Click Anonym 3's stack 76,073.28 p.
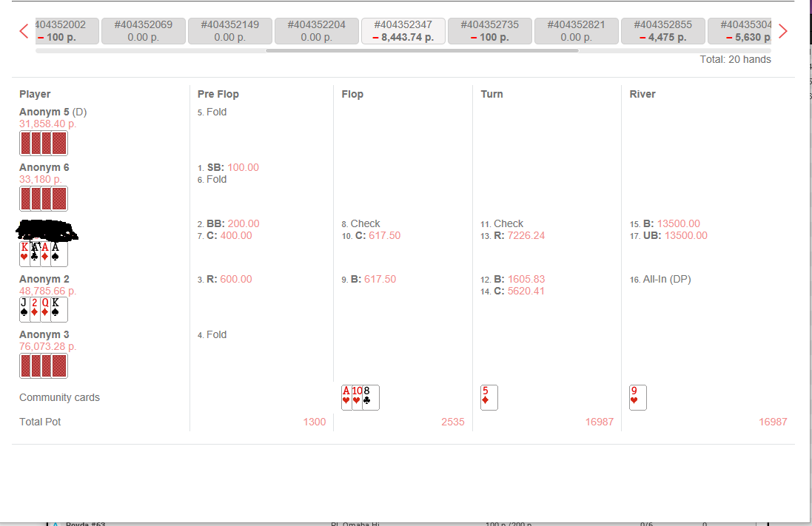The width and height of the screenshot is (812, 526). [x=47, y=346]
